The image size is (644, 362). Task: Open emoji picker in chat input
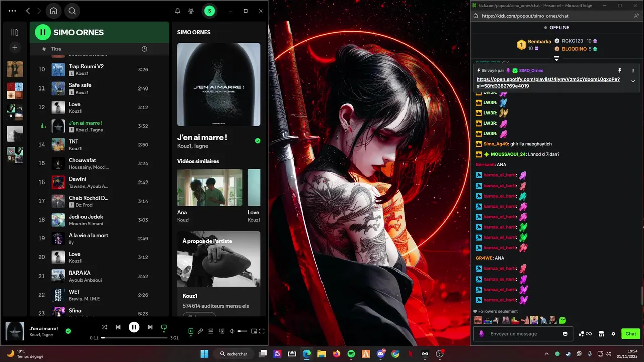pos(565,334)
